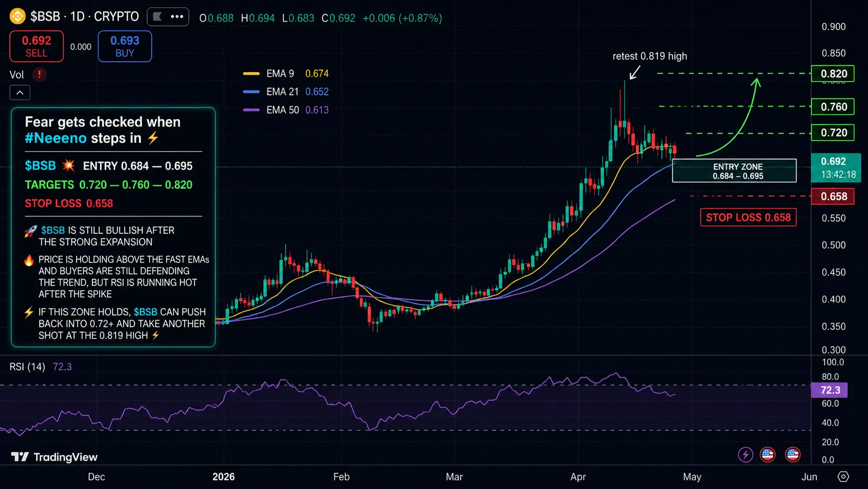Click the second US flag event icon
Image resolution: width=868 pixels, height=489 pixels.
[x=792, y=455]
